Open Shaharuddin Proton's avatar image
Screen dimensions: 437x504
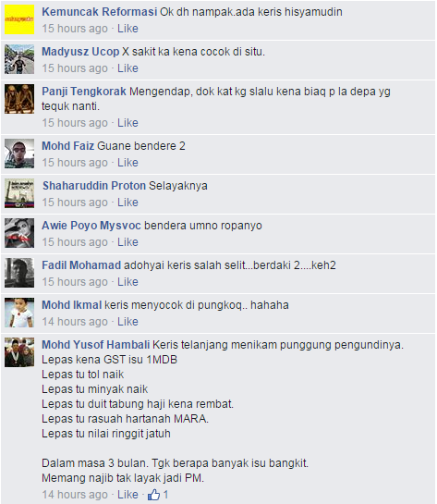[19, 193]
